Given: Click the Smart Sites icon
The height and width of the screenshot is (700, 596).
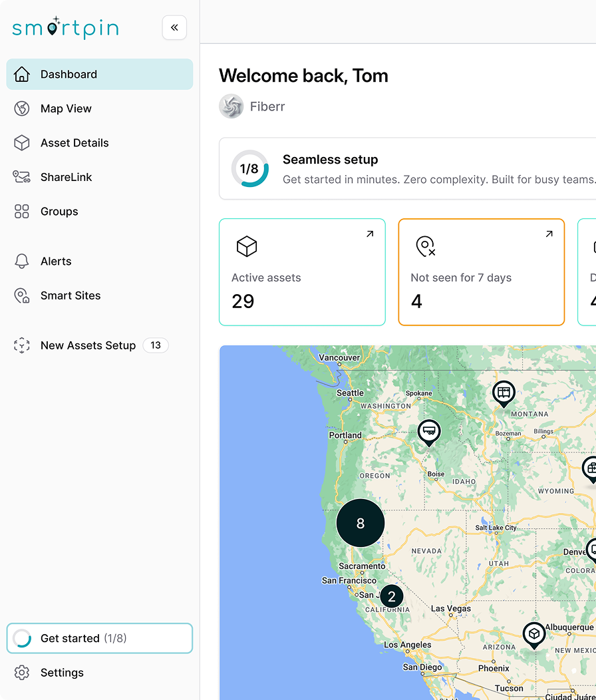Looking at the screenshot, I should (x=22, y=295).
